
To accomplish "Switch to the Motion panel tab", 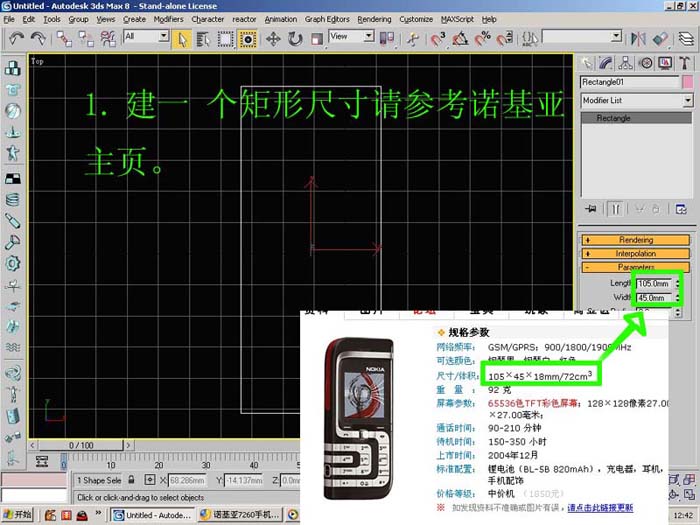I will point(645,63).
